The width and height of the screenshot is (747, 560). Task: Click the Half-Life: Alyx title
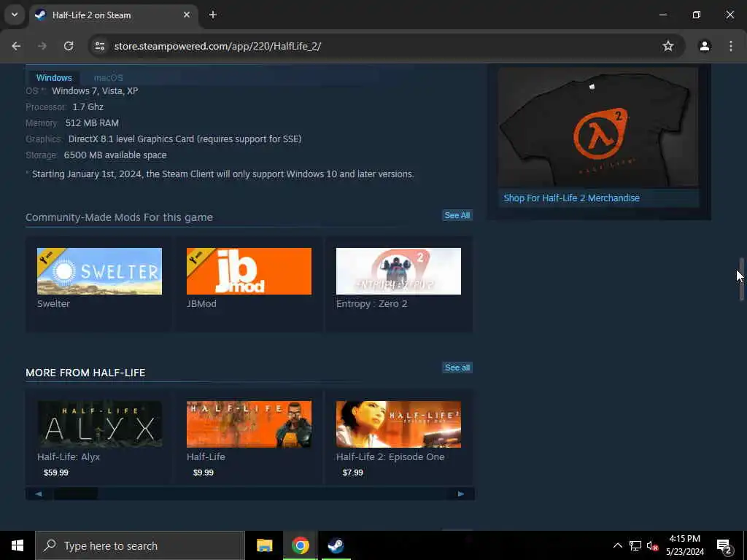click(69, 456)
